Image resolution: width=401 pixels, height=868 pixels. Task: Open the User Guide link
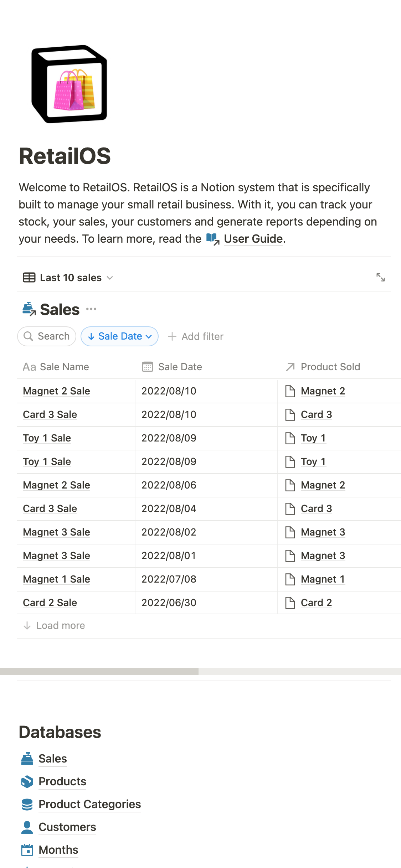point(253,239)
